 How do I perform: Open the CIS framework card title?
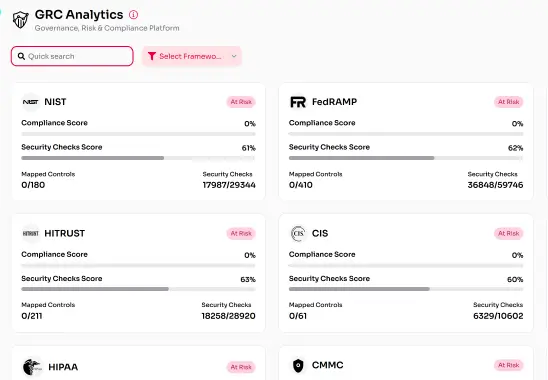click(x=320, y=234)
